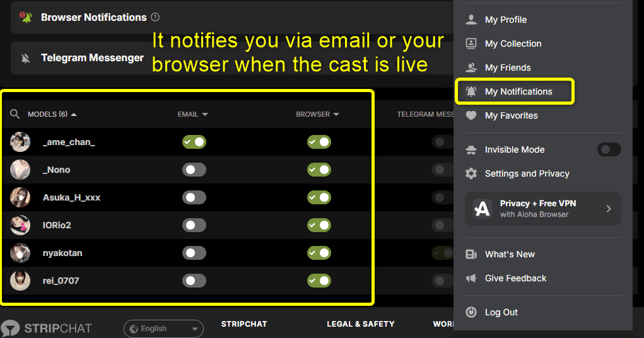Disable browser notifications for _Nono
644x338 pixels.
319,170
